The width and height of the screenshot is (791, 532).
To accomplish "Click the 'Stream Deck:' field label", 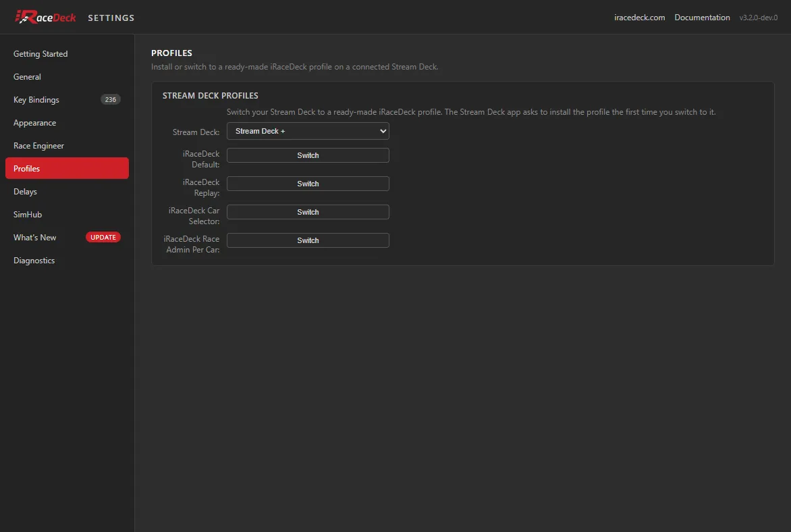I will [x=196, y=132].
